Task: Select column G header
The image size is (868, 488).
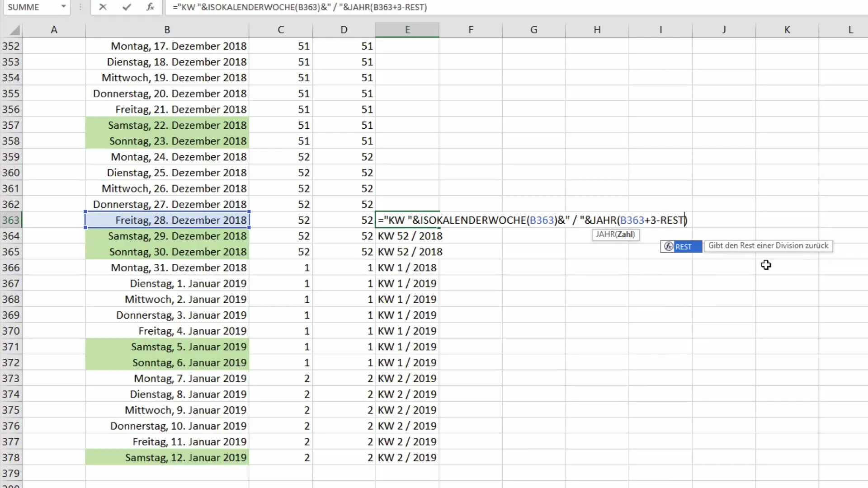Action: (x=534, y=30)
